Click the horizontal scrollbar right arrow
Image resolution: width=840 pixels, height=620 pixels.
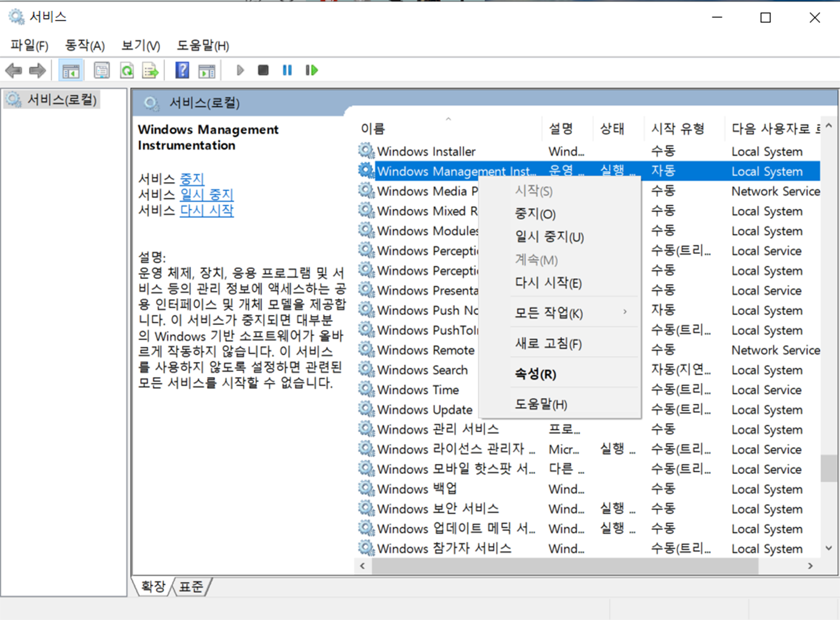coord(811,565)
